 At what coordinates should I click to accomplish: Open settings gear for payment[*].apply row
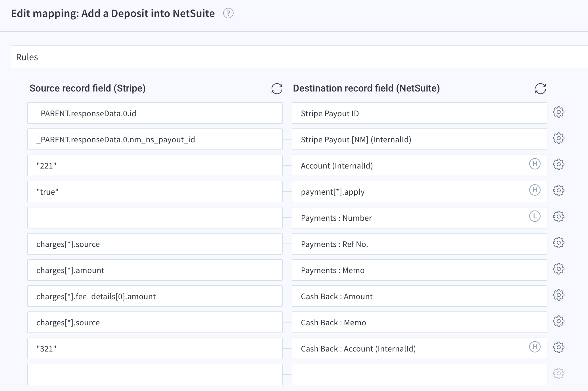(x=558, y=191)
